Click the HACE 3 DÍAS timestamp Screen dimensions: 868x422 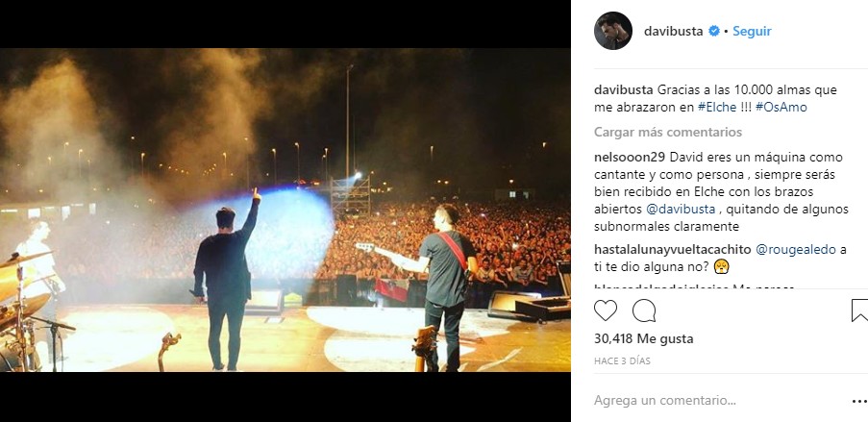pyautogui.click(x=622, y=361)
